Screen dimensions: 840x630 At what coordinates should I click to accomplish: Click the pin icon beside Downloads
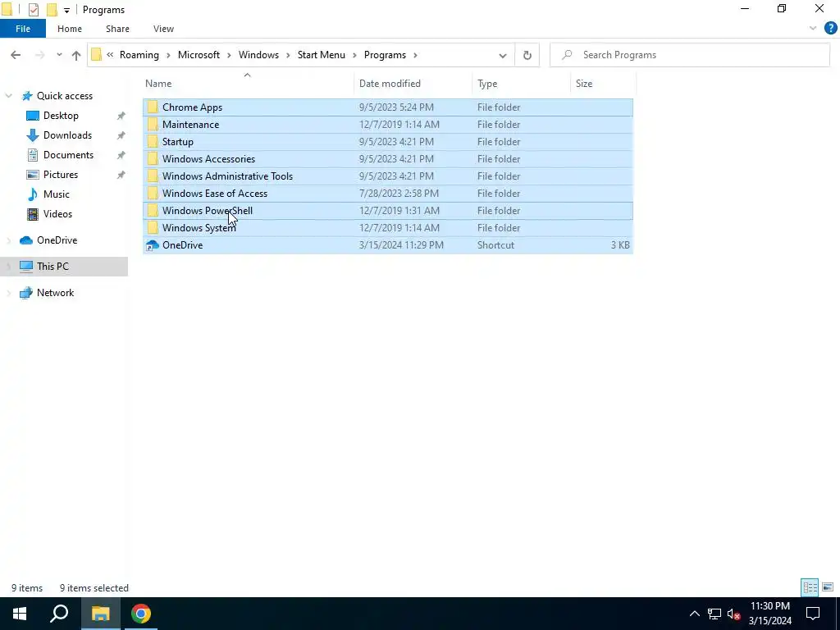(121, 135)
